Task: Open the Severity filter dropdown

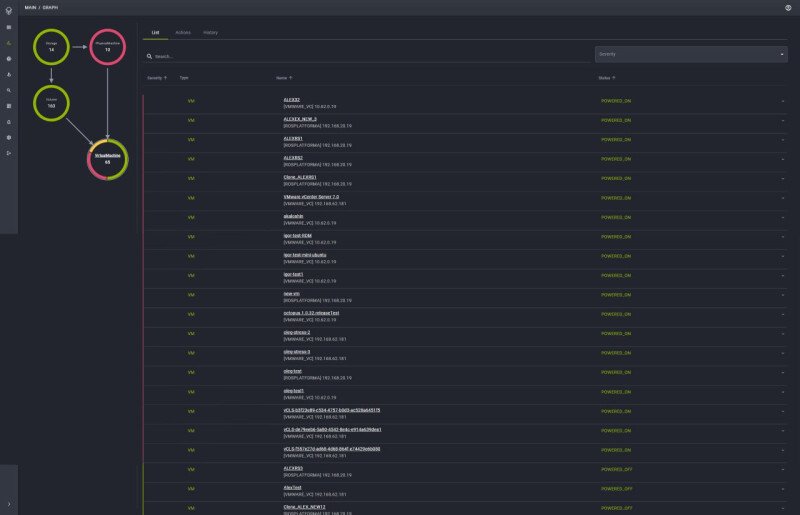Action: coord(691,54)
